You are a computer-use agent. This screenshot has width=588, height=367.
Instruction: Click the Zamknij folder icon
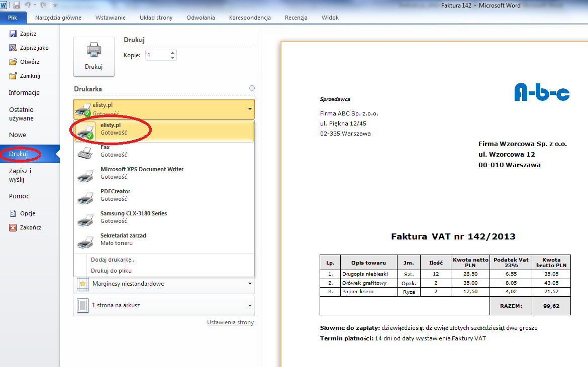[13, 76]
